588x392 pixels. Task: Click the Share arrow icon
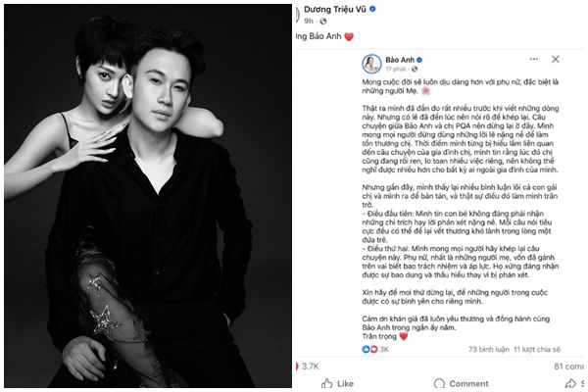(x=570, y=383)
